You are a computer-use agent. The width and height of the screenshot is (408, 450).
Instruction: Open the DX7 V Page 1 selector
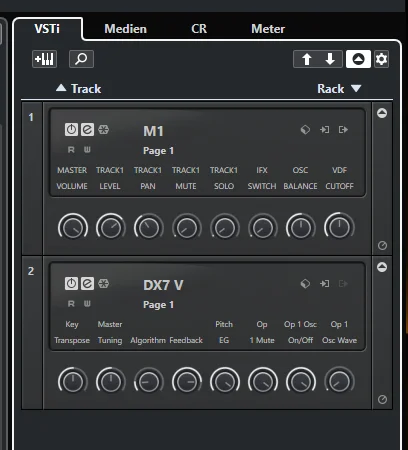click(158, 305)
